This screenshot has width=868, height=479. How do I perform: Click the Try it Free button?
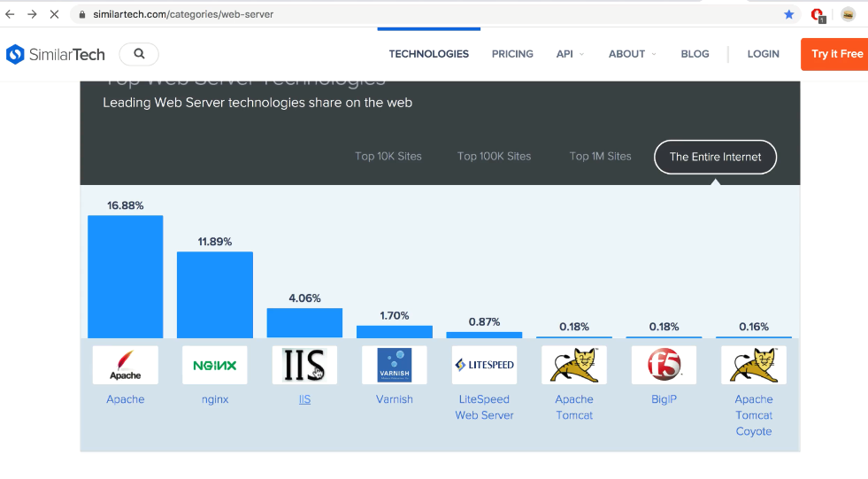click(834, 54)
